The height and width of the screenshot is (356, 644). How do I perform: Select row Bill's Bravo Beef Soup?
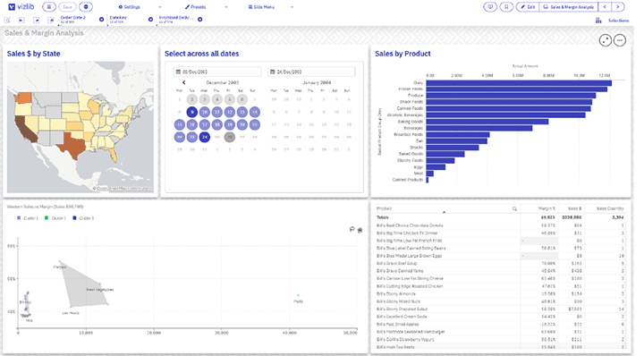click(x=500, y=263)
